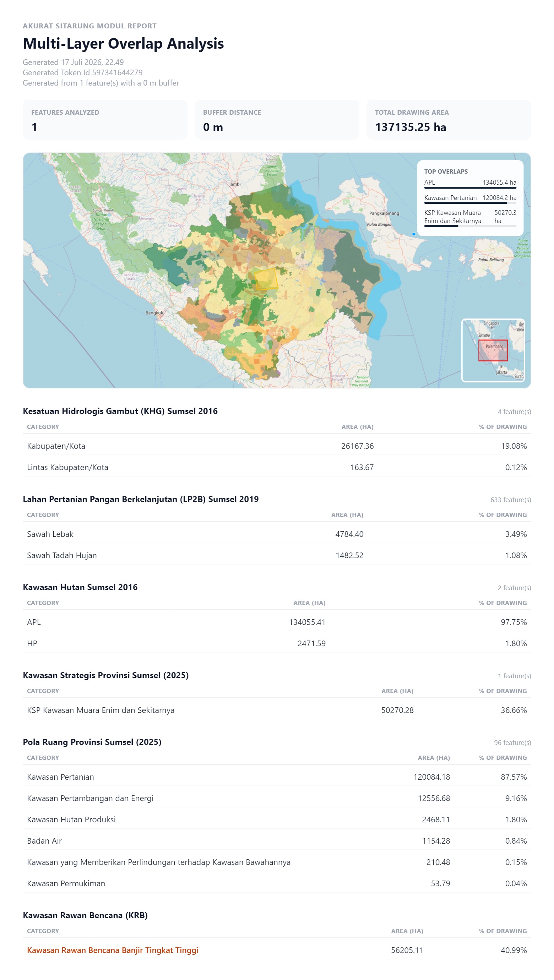
Task: Select the "Kawasan Hutan Produksi" row
Action: pyautogui.click(x=277, y=820)
